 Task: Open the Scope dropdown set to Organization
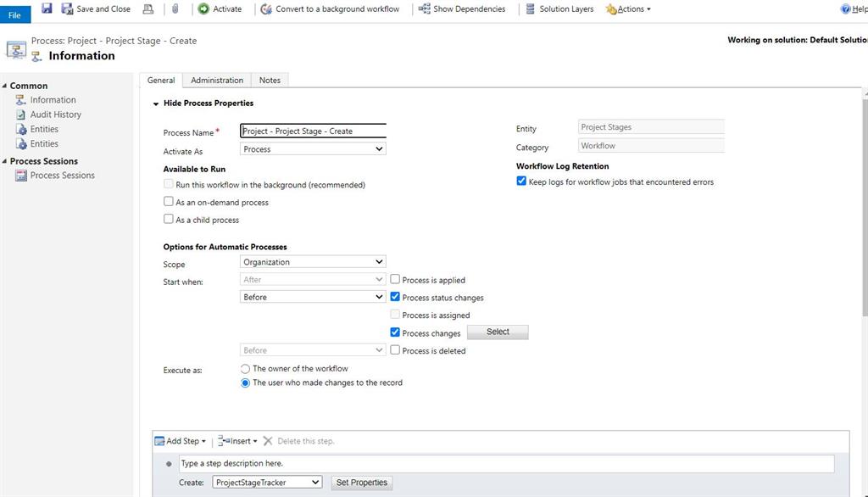coord(313,262)
